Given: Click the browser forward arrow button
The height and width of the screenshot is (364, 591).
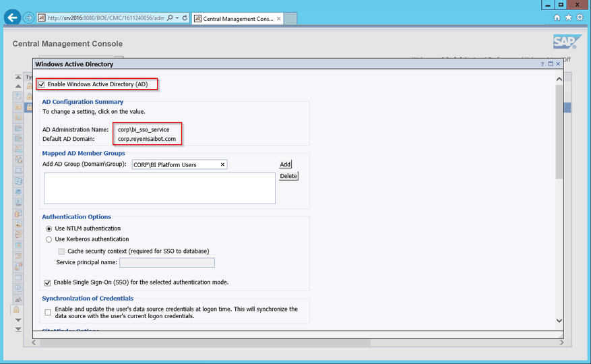Looking at the screenshot, I should pos(28,18).
